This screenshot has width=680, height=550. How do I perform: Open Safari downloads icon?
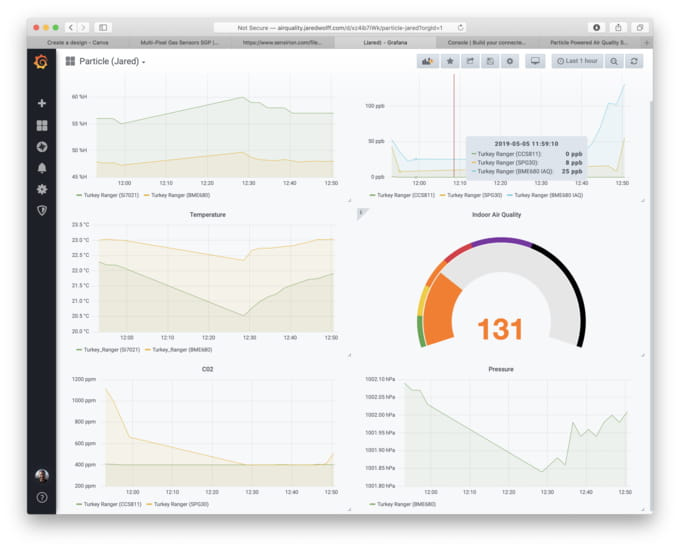[x=597, y=27]
